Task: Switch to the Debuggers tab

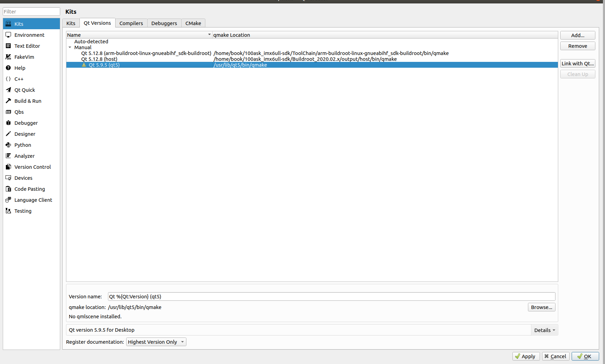Action: click(164, 23)
